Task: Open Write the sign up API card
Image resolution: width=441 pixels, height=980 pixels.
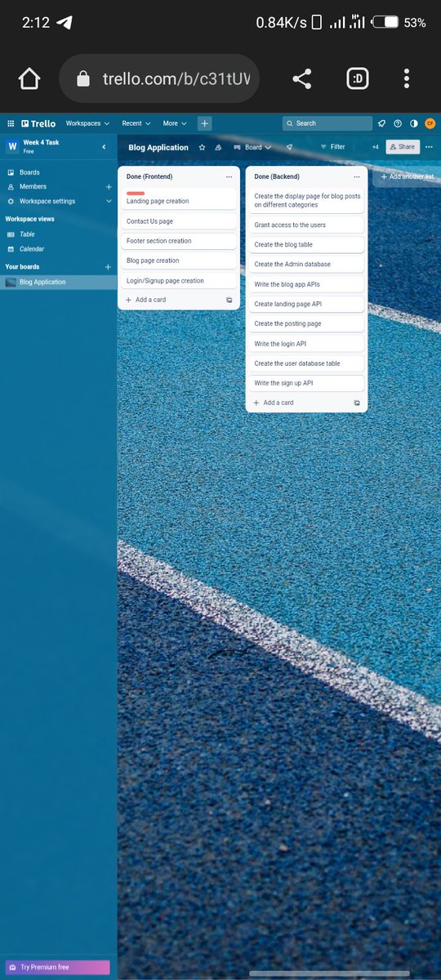Action: click(306, 383)
